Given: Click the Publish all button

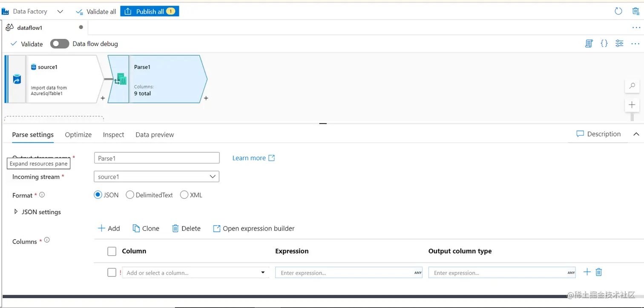Looking at the screenshot, I should (149, 12).
